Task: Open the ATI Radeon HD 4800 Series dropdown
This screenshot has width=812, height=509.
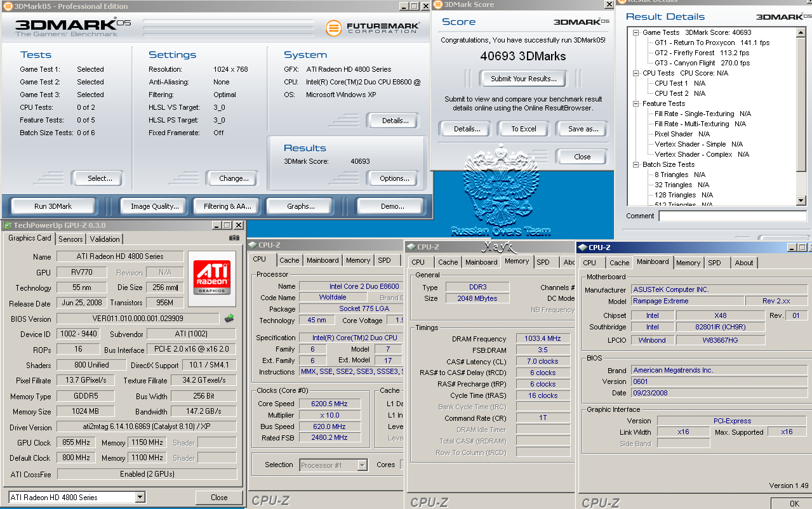Action: (140, 498)
